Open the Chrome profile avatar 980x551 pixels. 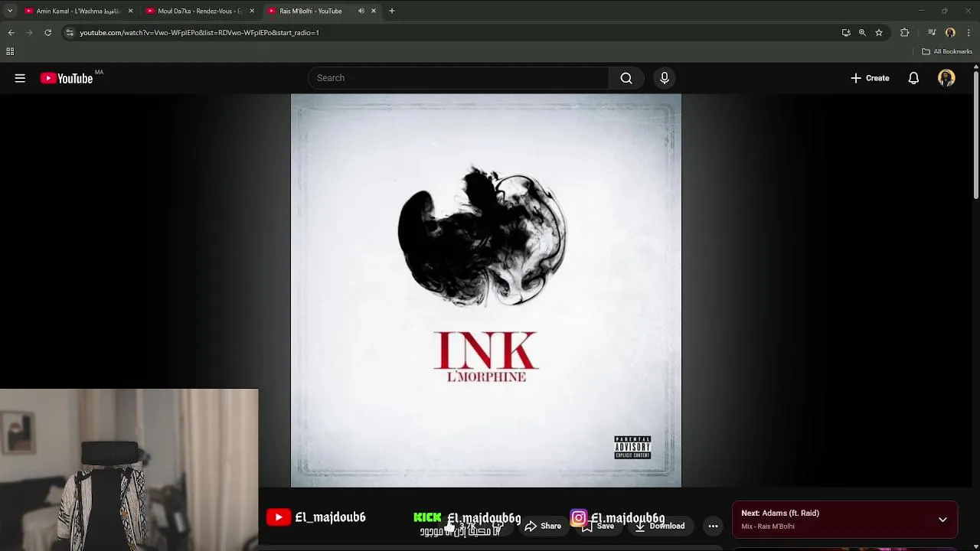[950, 32]
